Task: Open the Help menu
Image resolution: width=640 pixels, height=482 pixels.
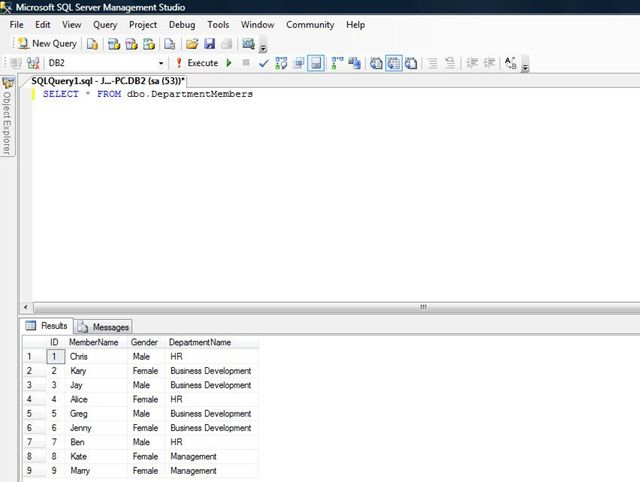Action: tap(356, 25)
